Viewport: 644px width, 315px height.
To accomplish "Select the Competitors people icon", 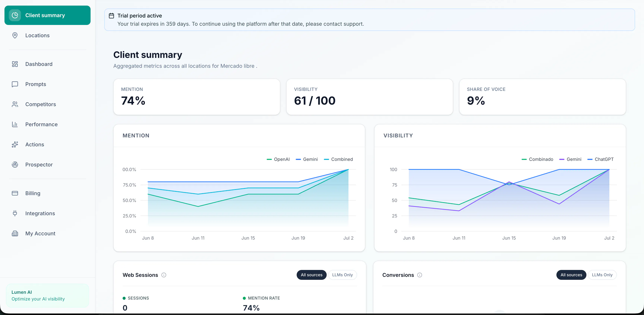I will tap(15, 104).
